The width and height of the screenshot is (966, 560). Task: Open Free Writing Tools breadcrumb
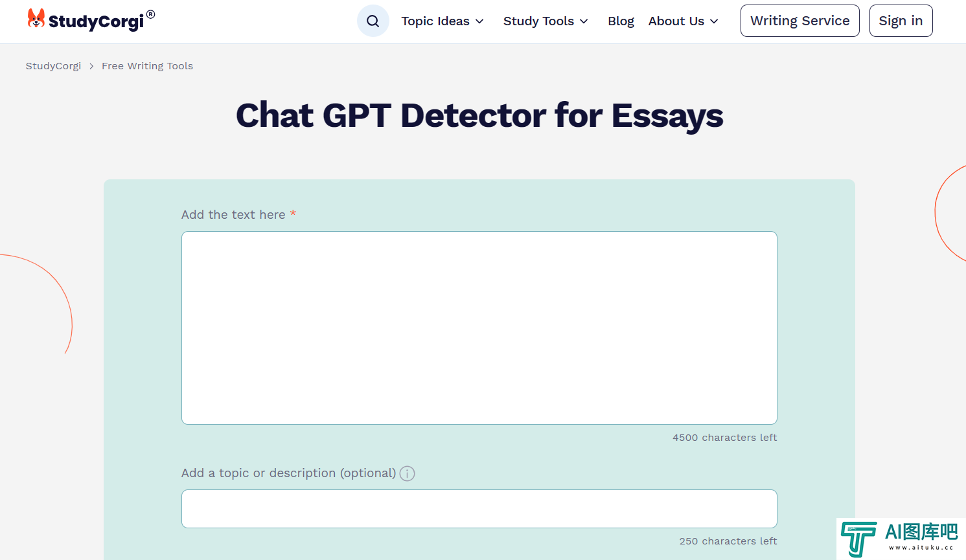[147, 66]
